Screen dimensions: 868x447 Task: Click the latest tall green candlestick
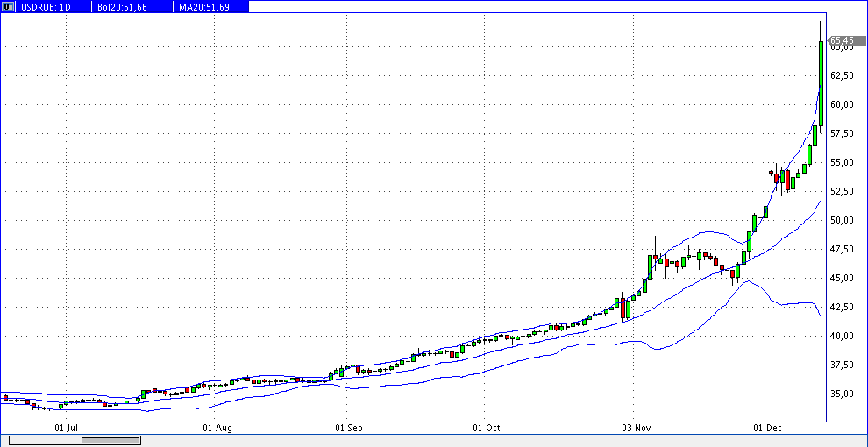[821, 83]
